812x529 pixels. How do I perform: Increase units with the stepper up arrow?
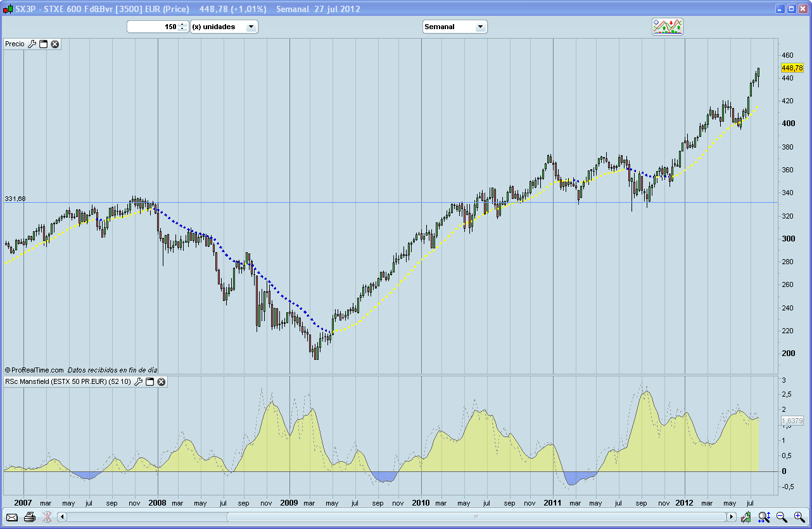[182, 24]
